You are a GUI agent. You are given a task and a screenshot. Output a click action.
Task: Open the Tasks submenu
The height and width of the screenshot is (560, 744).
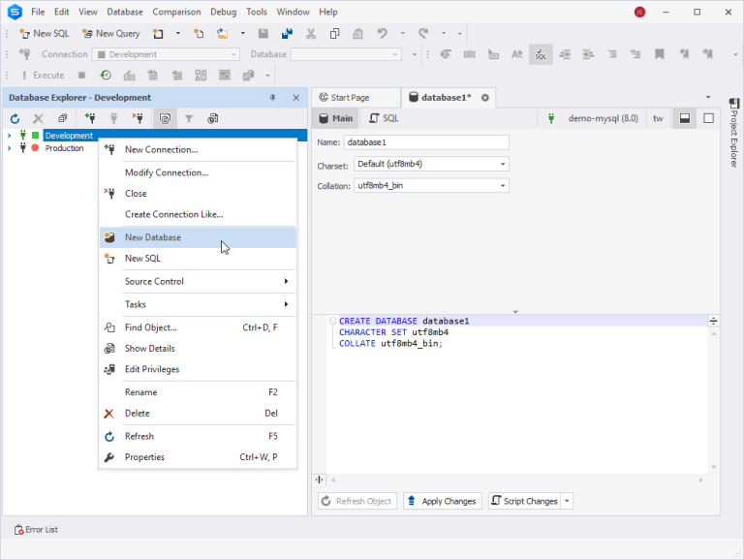click(198, 304)
